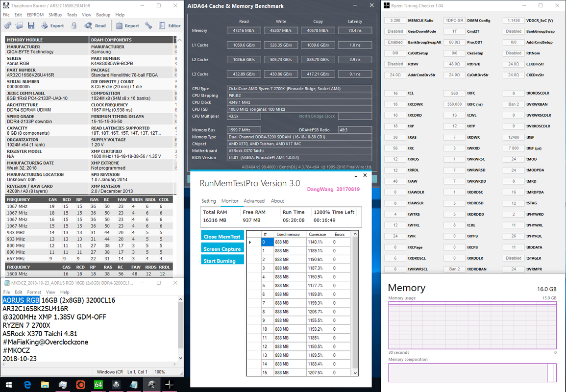Open the SMBus menu
The width and height of the screenshot is (566, 392).
point(55,15)
